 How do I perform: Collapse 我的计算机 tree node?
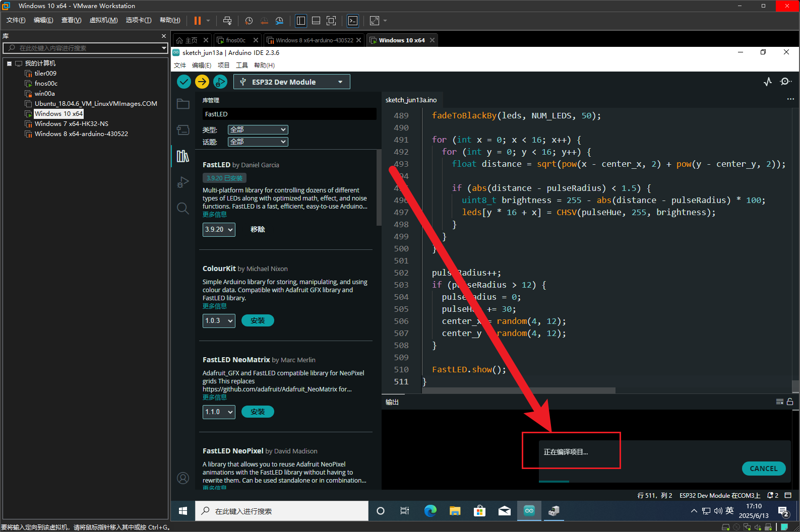coord(9,63)
